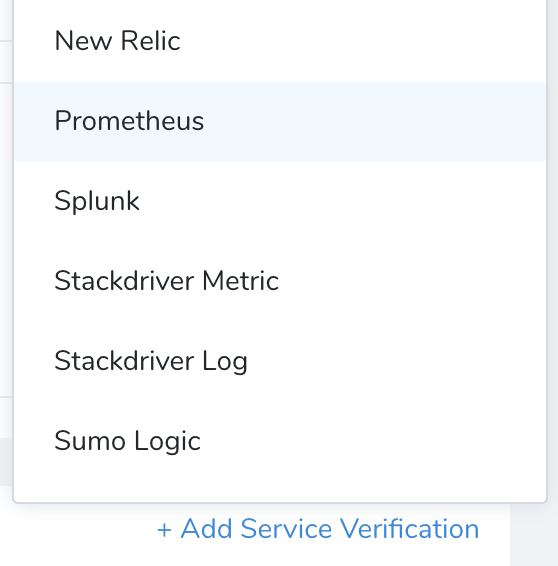This screenshot has height=566, width=558.
Task: Click the word Logic in Sumo Logic
Action: (x=167, y=441)
